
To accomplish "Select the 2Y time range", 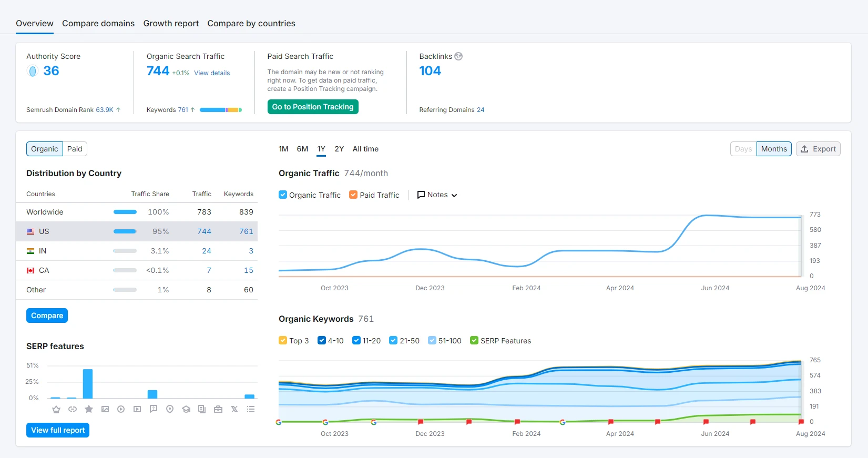I will point(339,149).
